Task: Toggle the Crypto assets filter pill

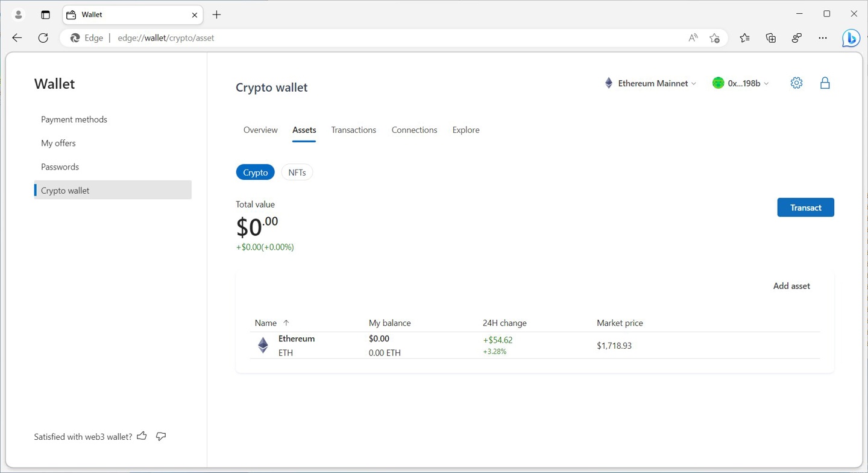Action: click(x=255, y=173)
